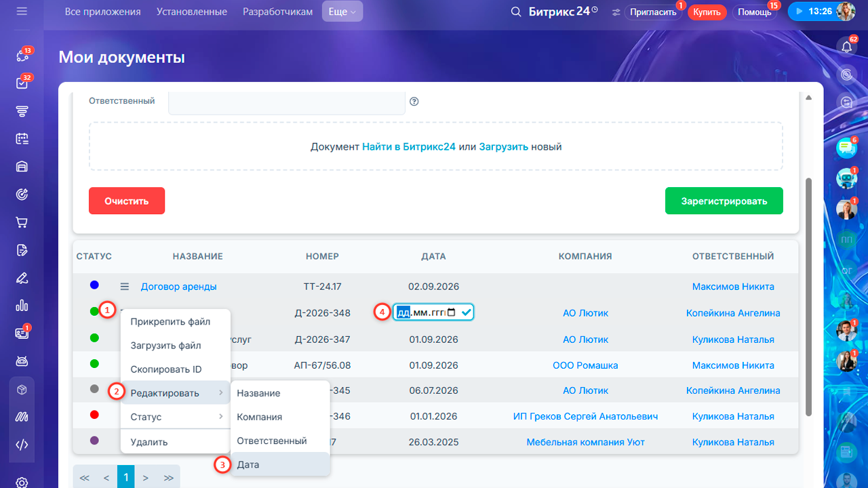
Task: Click the blue status dot of Договор аренды
Action: click(94, 285)
